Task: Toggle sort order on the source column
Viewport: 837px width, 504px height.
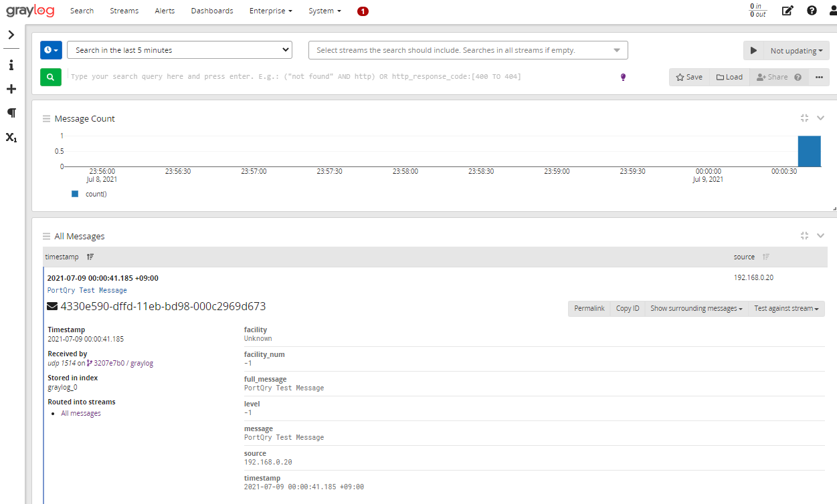Action: pos(765,256)
